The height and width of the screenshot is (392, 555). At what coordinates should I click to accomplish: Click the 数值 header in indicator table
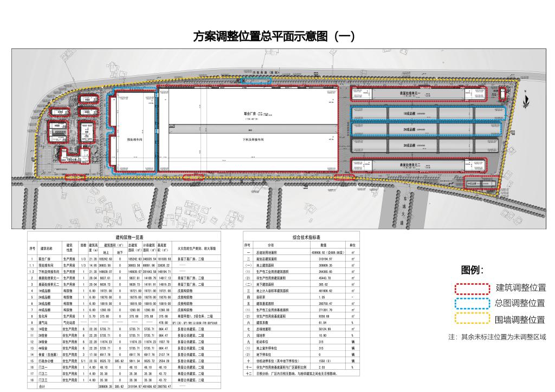click(323, 245)
